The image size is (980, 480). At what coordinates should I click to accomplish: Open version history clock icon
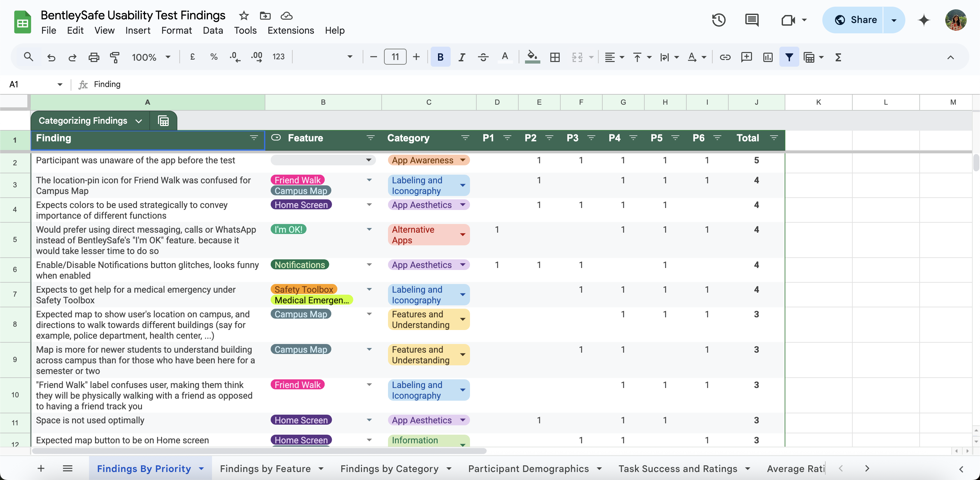point(719,20)
